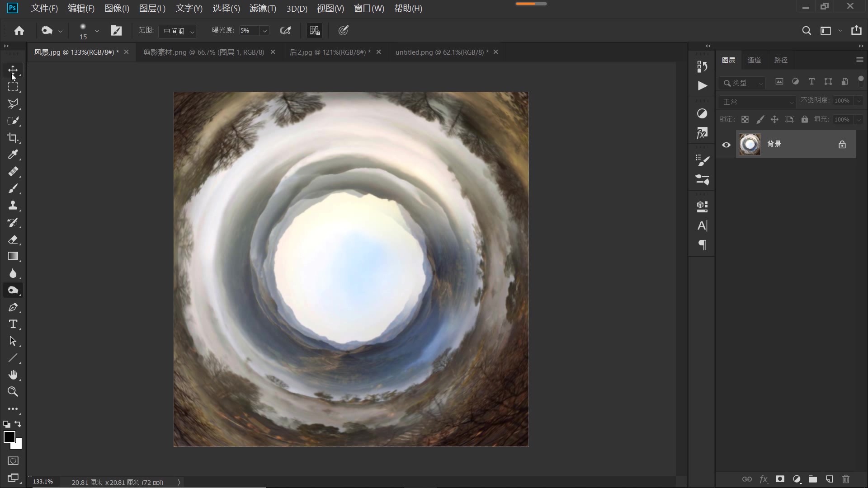Screen dimensions: 868x488
Task: Switch to 剪影素材.png document tab
Action: [x=203, y=52]
